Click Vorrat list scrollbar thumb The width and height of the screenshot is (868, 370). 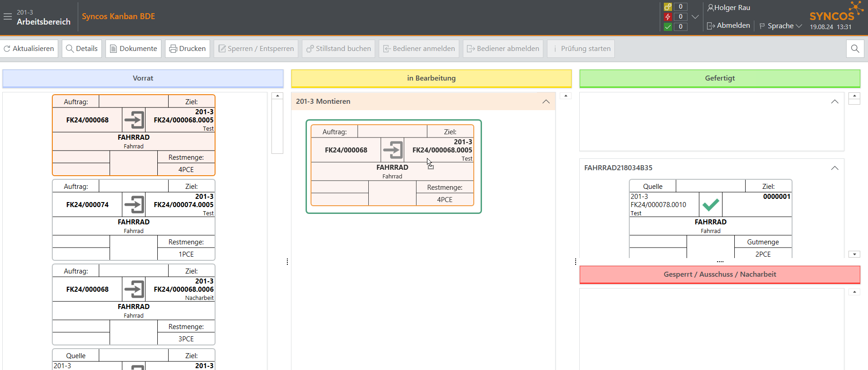tap(277, 127)
